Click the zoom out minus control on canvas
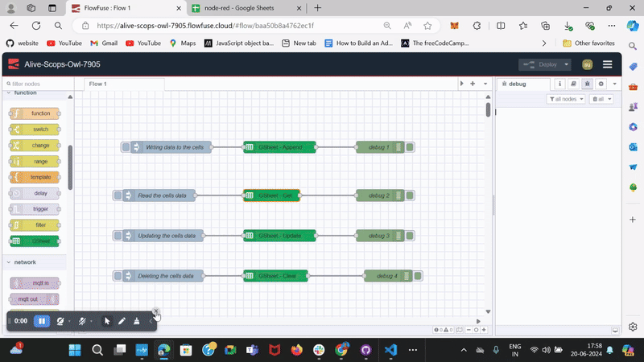 (469, 329)
